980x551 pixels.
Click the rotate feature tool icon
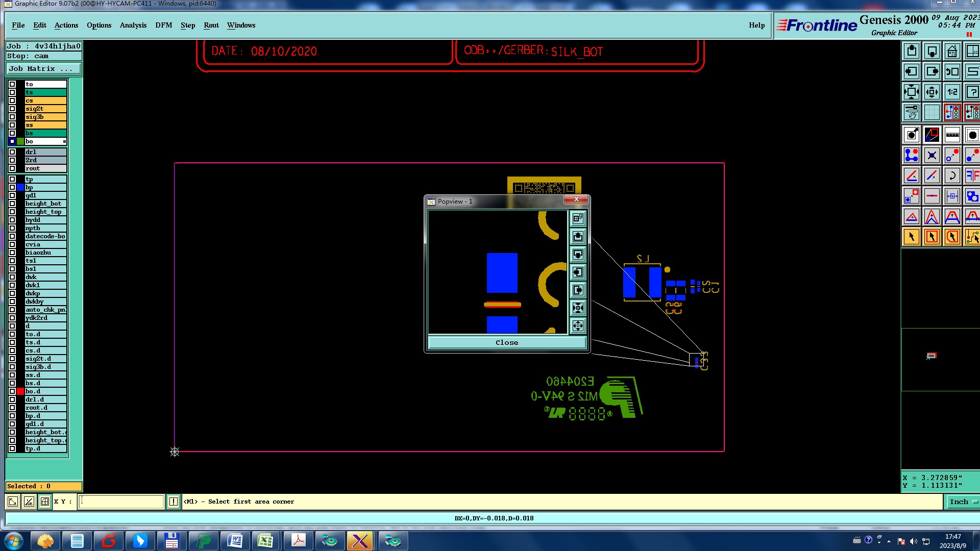952,176
